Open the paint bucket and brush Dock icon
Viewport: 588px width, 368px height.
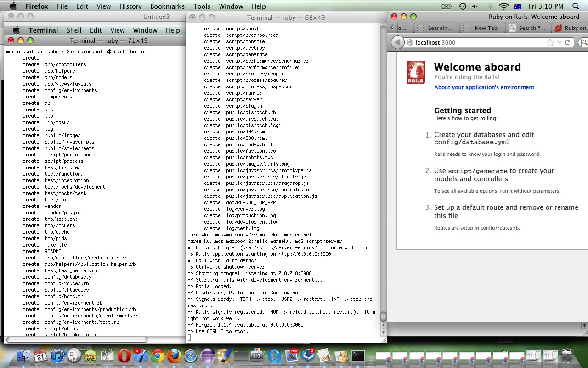(x=224, y=356)
